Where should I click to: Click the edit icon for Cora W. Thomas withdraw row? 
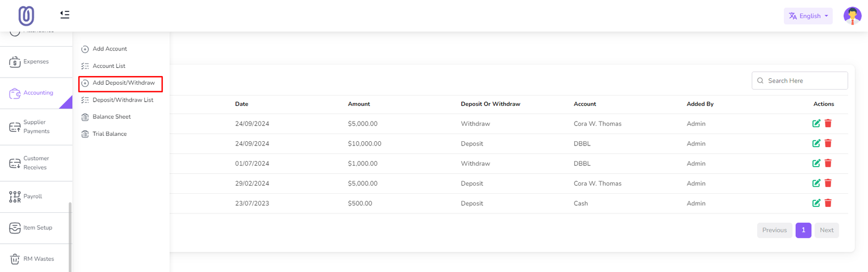816,124
